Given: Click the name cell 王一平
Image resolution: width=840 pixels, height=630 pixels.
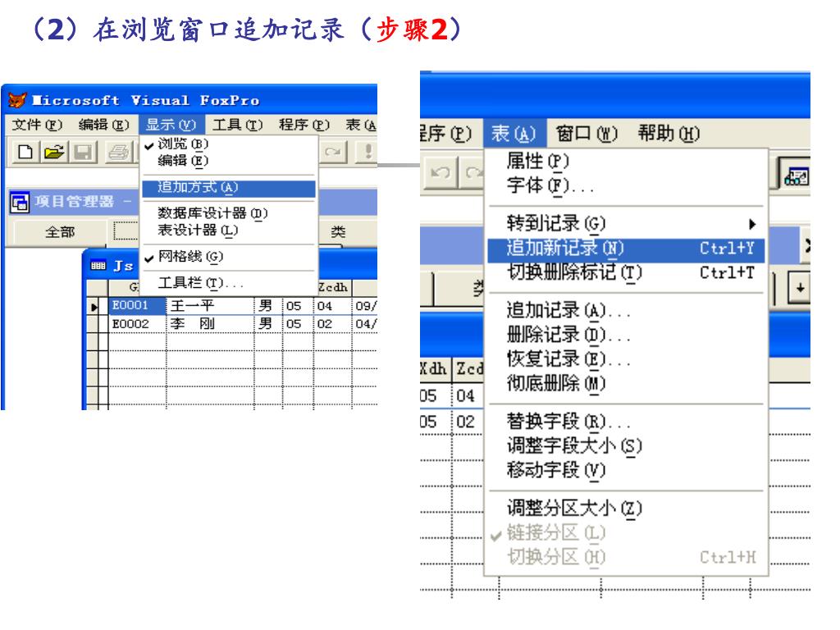Looking at the screenshot, I should pyautogui.click(x=210, y=305).
